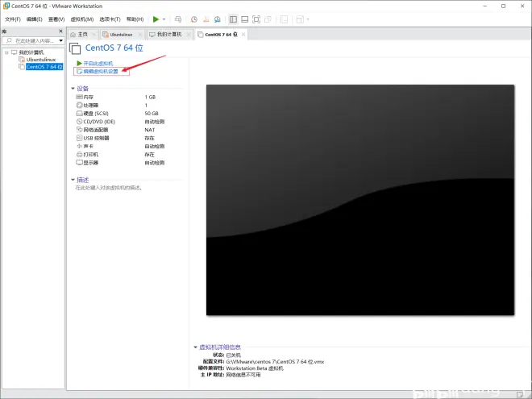Open the 编辑(E) menu
Image resolution: width=532 pixels, height=399 pixels.
point(35,19)
